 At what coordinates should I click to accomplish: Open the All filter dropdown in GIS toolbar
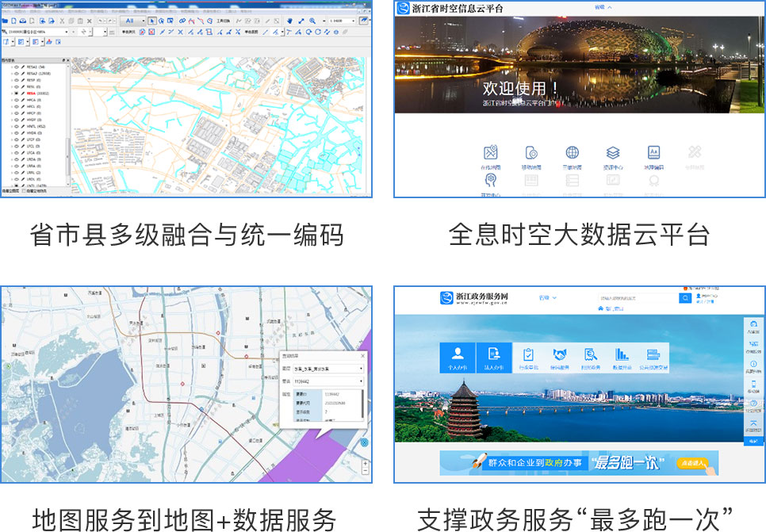point(133,21)
